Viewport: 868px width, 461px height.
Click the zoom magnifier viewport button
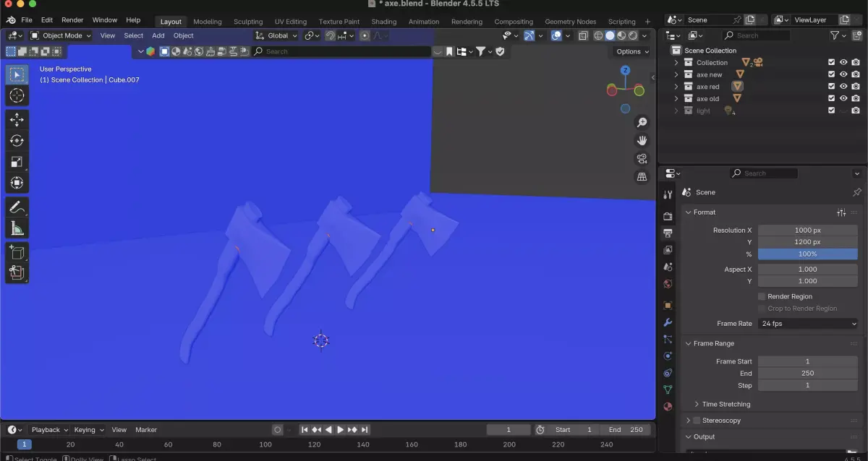tap(642, 122)
